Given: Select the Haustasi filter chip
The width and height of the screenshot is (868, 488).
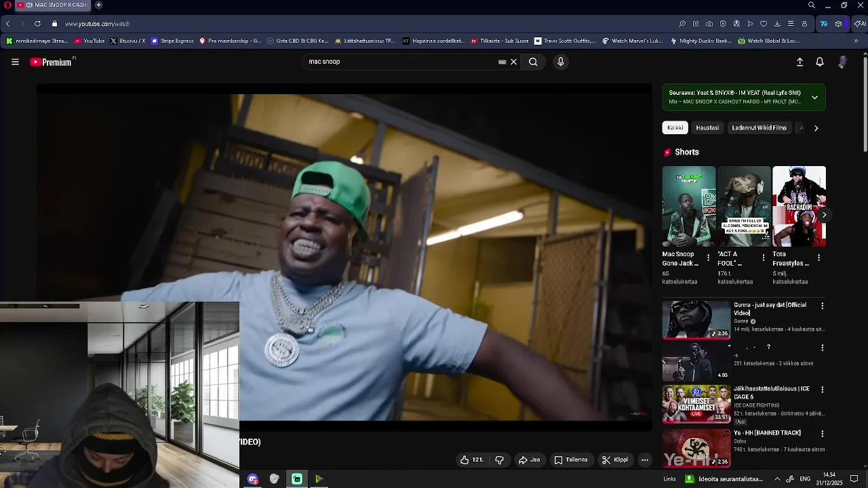Looking at the screenshot, I should coord(707,127).
